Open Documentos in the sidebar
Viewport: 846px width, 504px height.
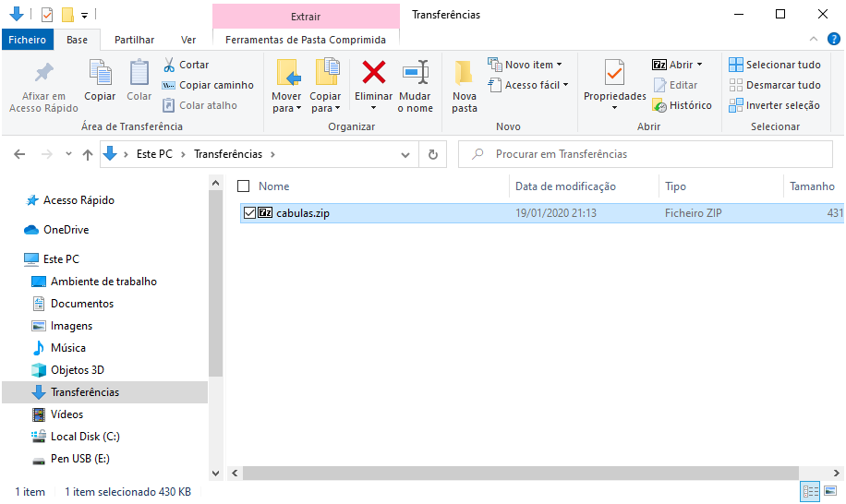pos(73,304)
